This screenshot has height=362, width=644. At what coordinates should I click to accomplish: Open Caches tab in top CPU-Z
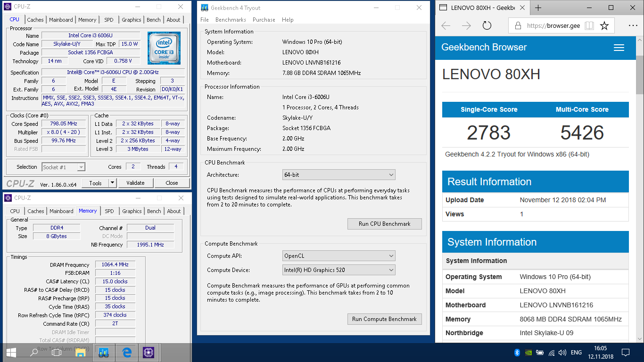click(x=35, y=20)
